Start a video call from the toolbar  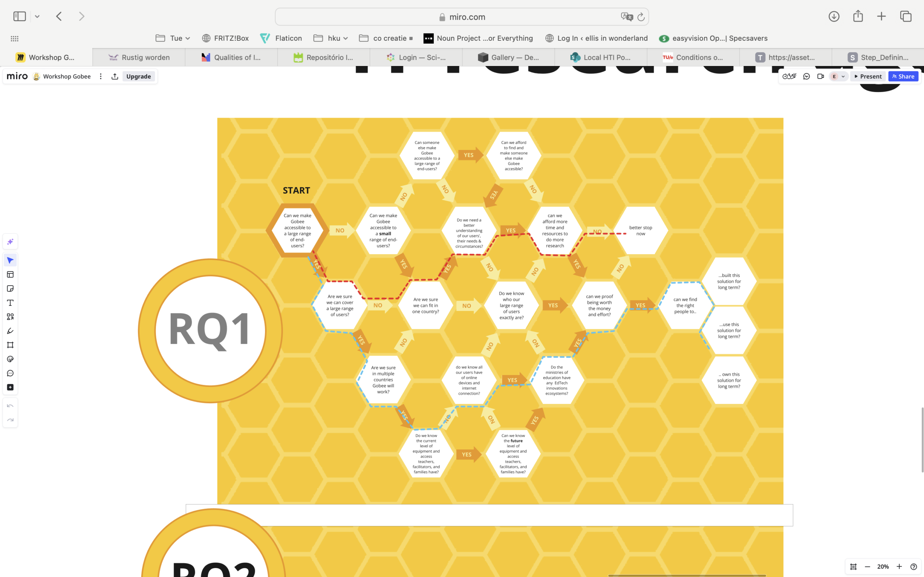[820, 76]
